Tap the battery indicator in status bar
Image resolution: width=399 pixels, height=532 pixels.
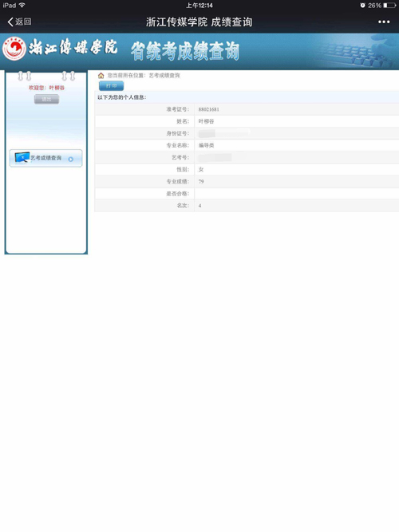pyautogui.click(x=389, y=6)
